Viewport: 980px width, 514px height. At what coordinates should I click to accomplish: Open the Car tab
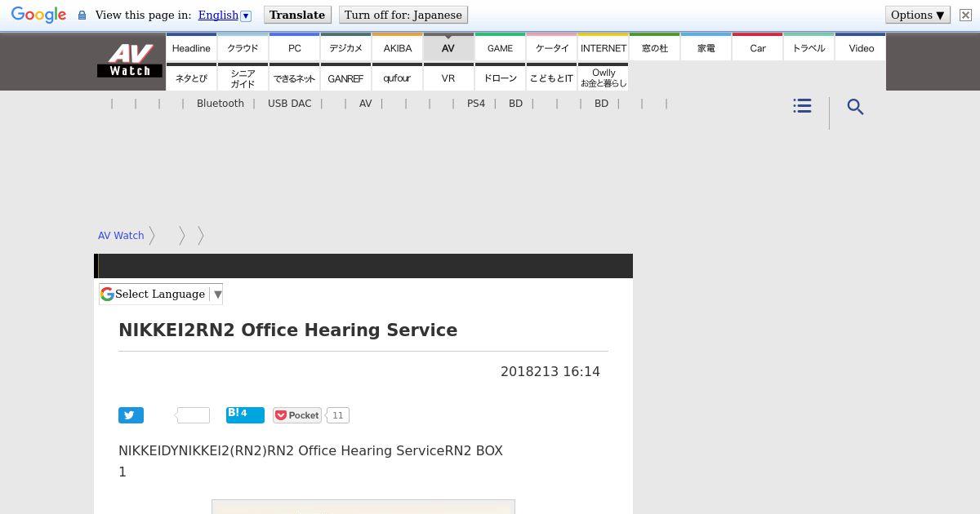757,48
